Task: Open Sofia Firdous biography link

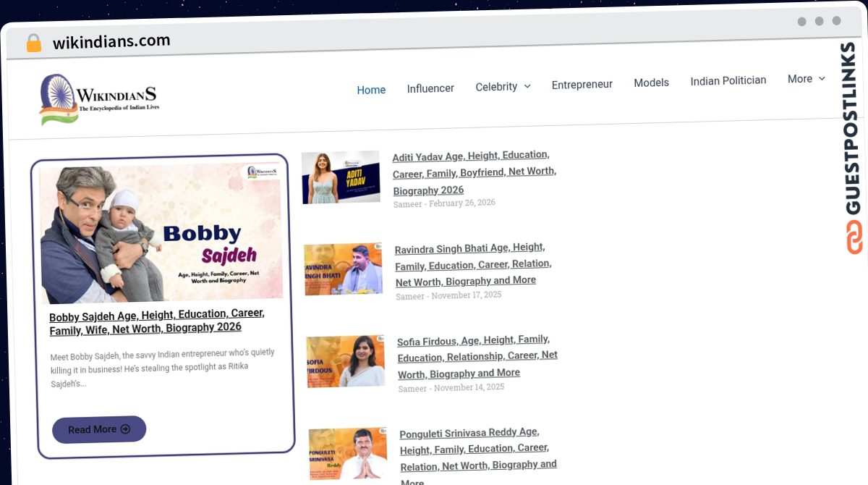Action: tap(477, 356)
